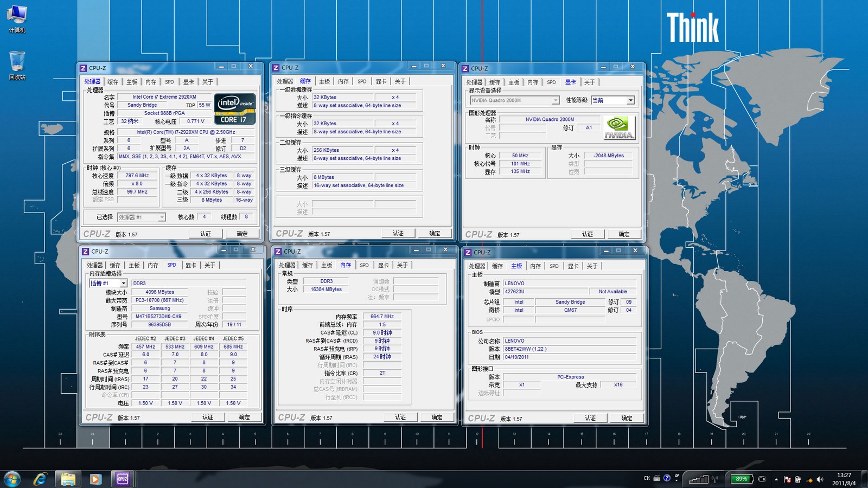Open the Action Center flag tray icon
The image size is (868, 488).
[x=787, y=479]
